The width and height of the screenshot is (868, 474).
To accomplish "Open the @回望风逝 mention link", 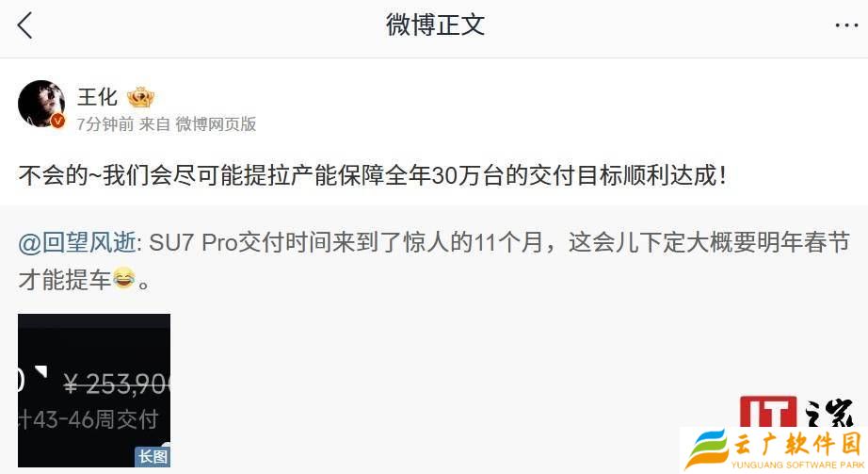I will [x=77, y=242].
